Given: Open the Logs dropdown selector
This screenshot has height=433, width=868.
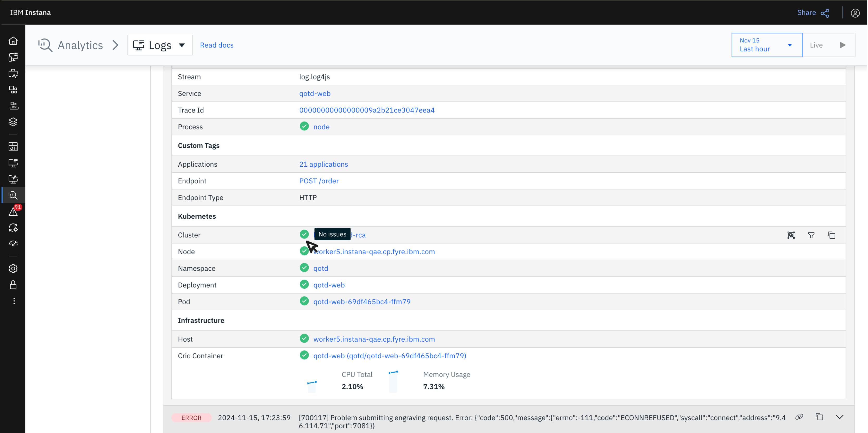Looking at the screenshot, I should click(160, 45).
